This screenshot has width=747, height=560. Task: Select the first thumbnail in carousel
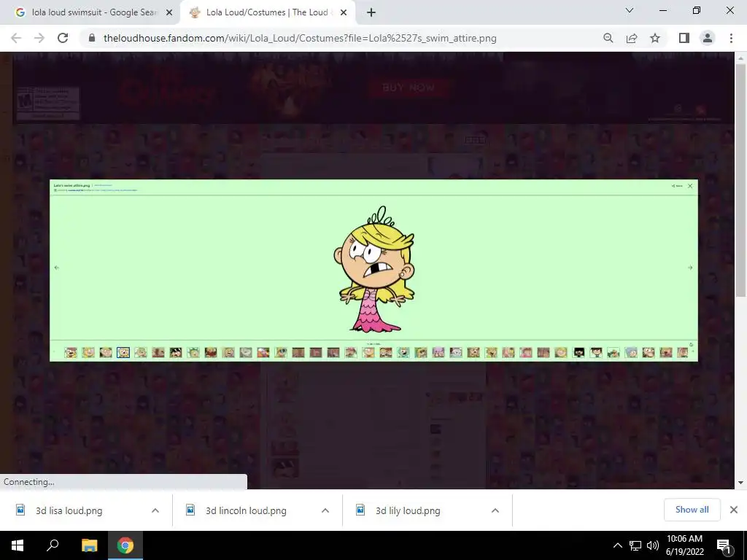[x=71, y=352]
